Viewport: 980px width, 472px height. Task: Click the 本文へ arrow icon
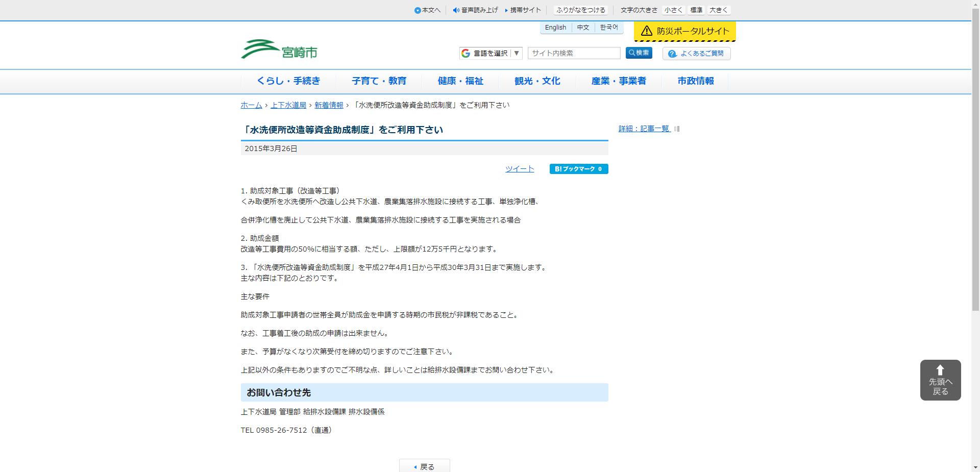[x=419, y=9]
